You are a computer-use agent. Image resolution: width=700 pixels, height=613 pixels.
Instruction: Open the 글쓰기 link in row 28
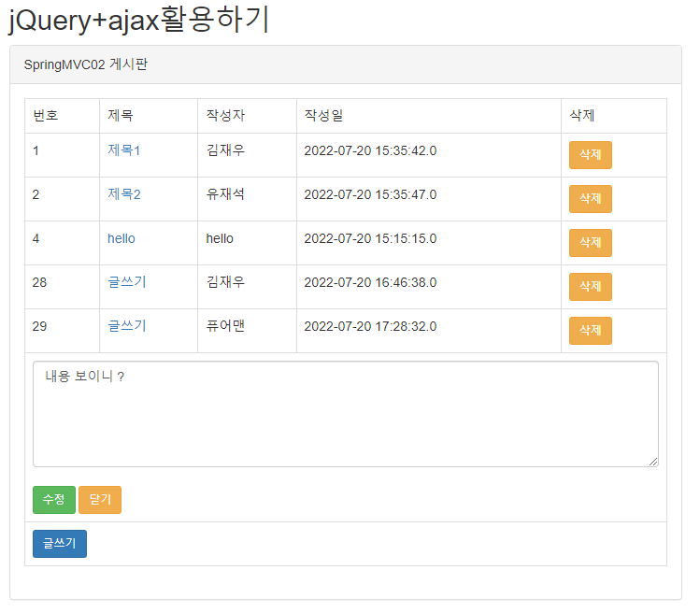[127, 282]
